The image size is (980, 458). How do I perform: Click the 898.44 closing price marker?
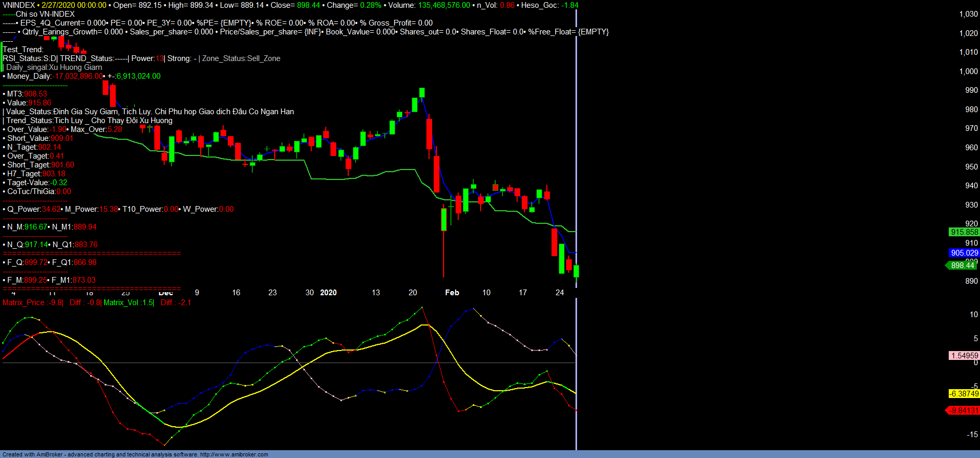pyautogui.click(x=962, y=266)
